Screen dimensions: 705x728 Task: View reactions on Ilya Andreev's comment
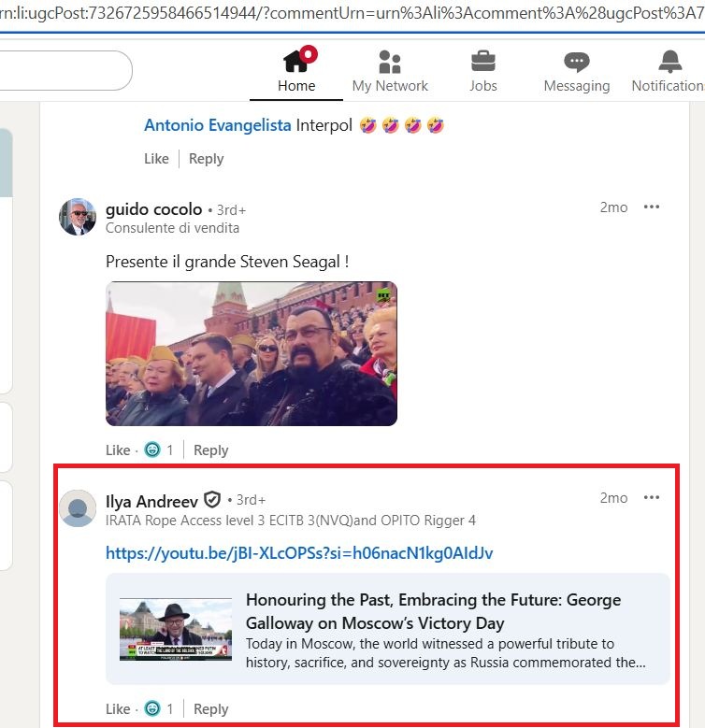pyautogui.click(x=158, y=708)
